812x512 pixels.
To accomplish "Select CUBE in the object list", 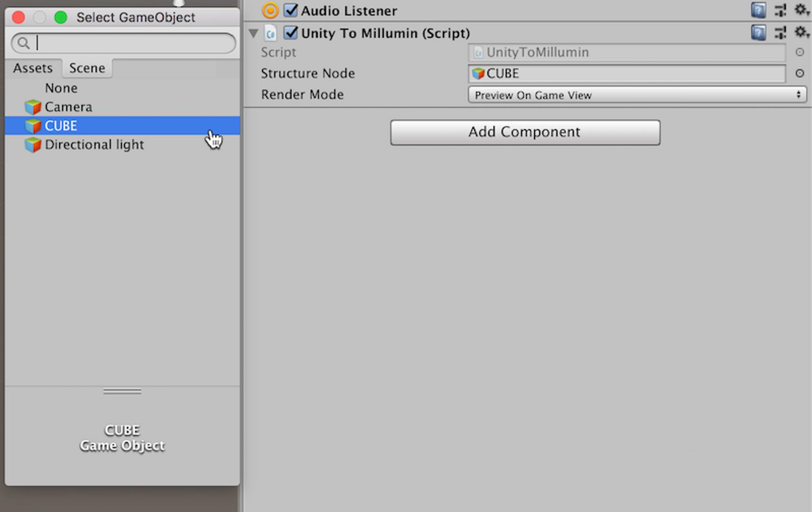I will click(122, 126).
